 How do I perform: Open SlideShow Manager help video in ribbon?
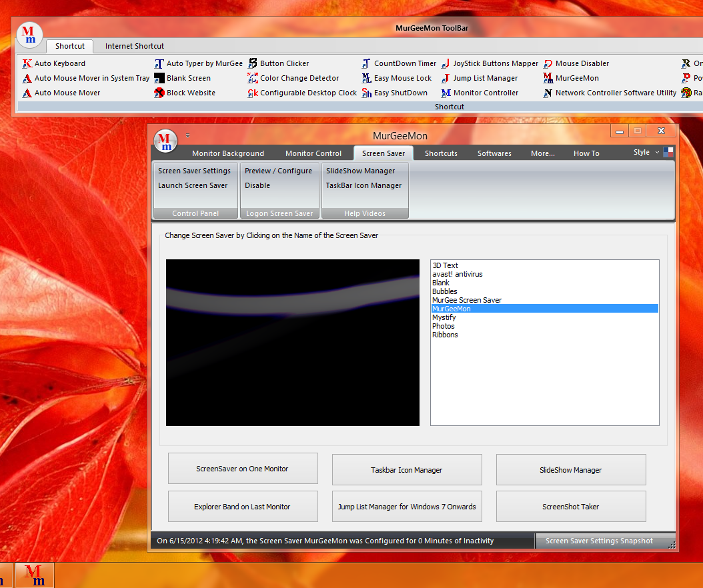[360, 171]
